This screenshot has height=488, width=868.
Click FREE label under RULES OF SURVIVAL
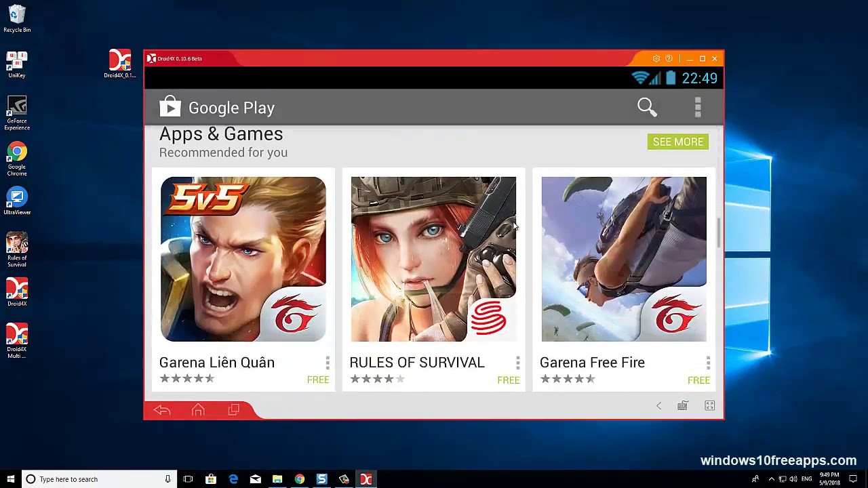pyautogui.click(x=509, y=380)
